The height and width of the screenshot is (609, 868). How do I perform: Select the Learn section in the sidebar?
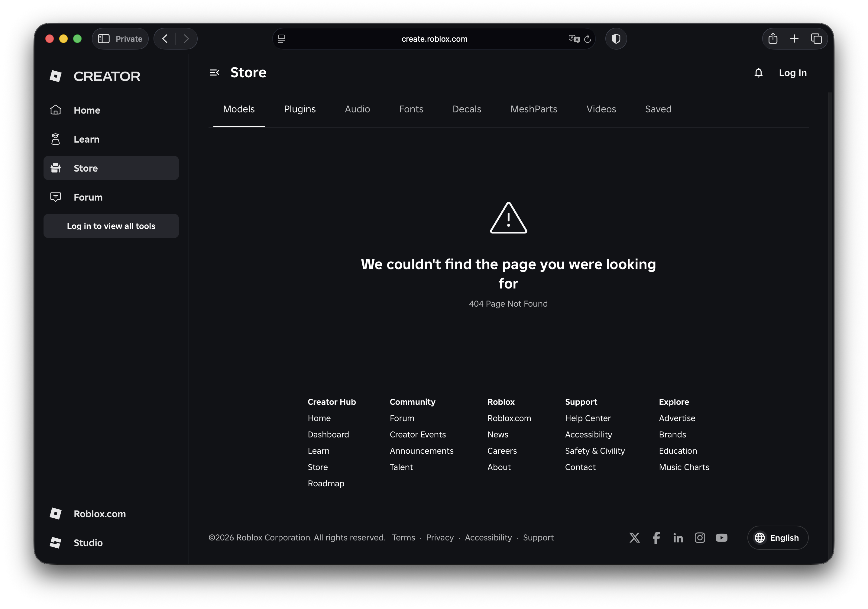[x=86, y=139]
